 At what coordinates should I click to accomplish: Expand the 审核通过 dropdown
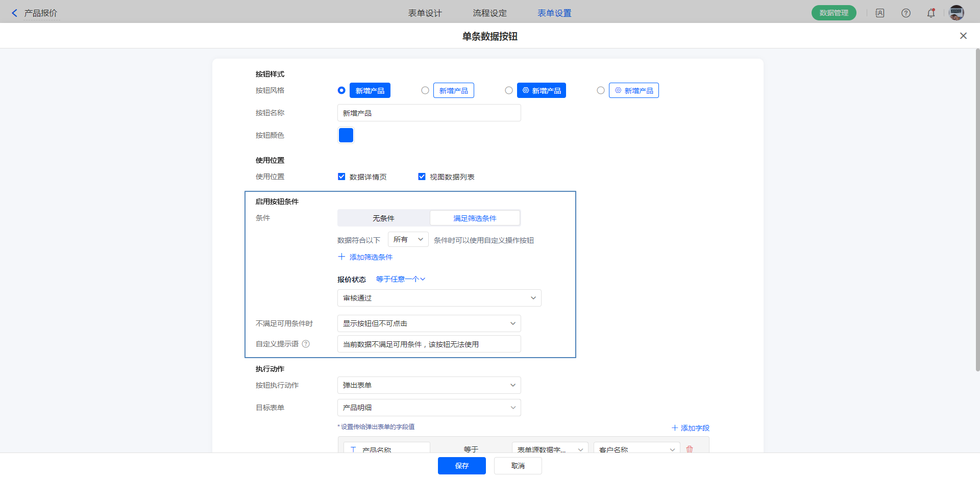[x=439, y=298]
